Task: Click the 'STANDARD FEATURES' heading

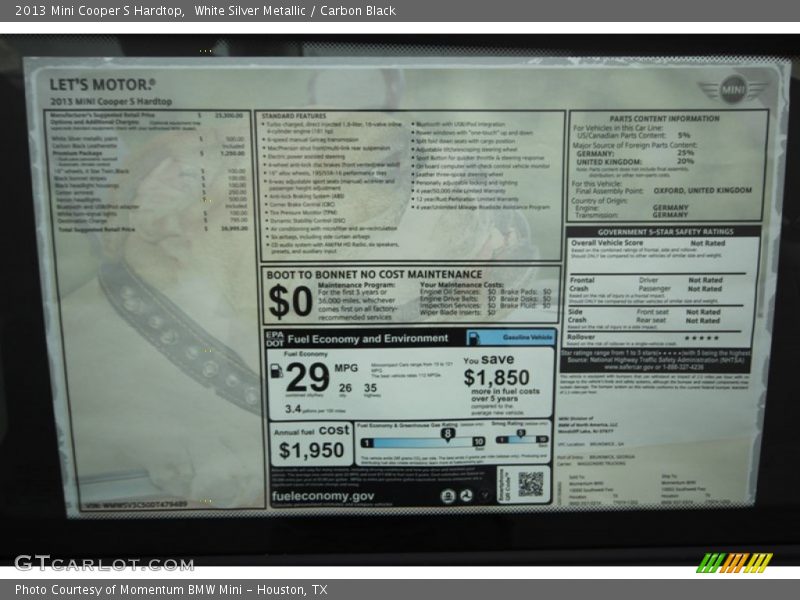Action: pos(294,116)
